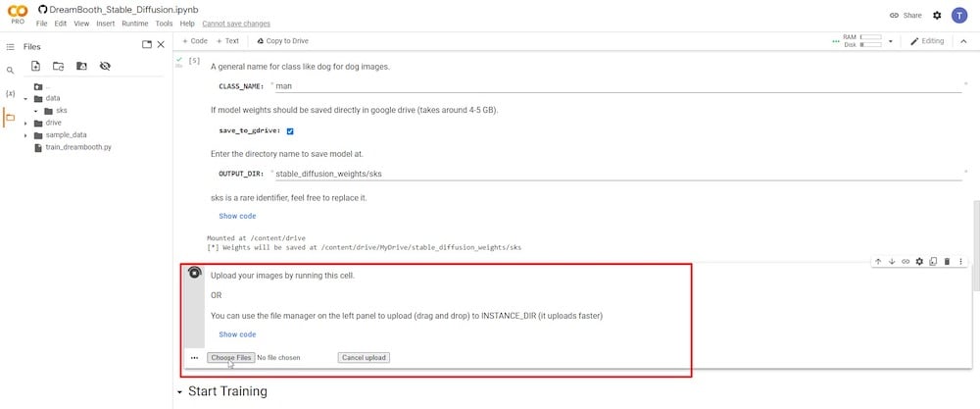Refresh the file browser listing
Screen dimensions: 980x409
(x=58, y=66)
